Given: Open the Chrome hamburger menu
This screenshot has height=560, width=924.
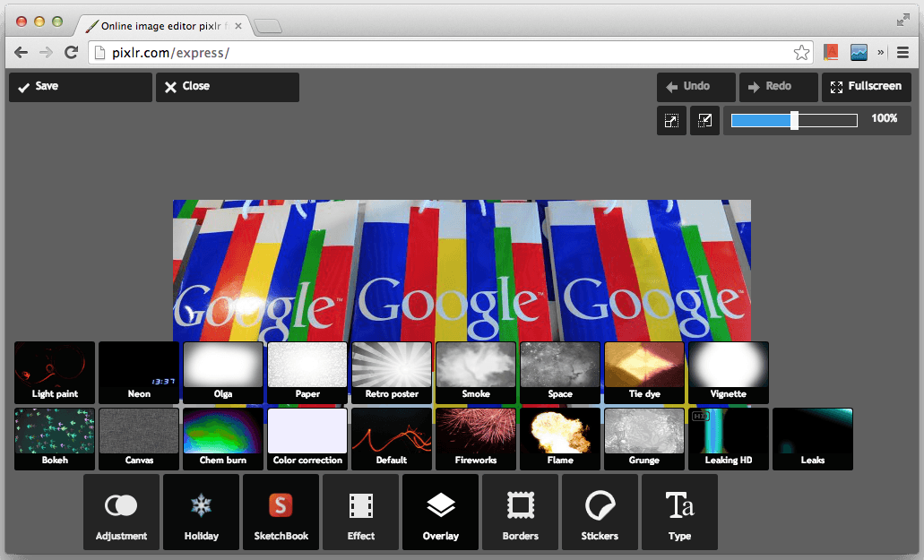Looking at the screenshot, I should (x=902, y=53).
